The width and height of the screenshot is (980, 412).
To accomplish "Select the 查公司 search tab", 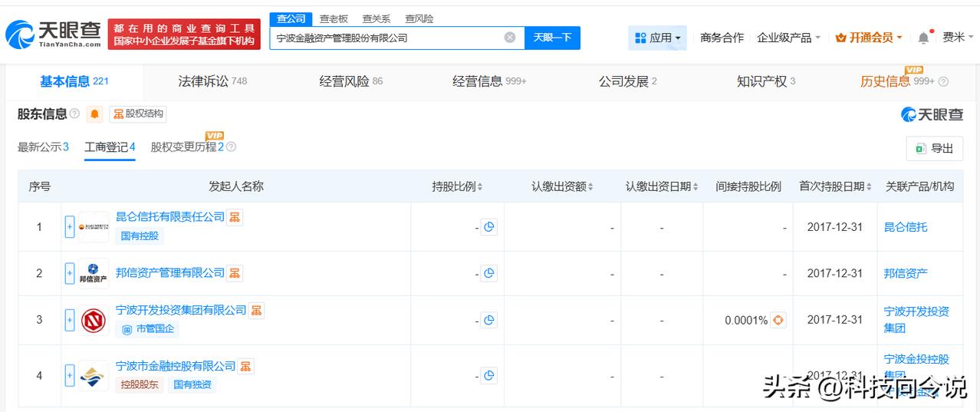I will 291,18.
